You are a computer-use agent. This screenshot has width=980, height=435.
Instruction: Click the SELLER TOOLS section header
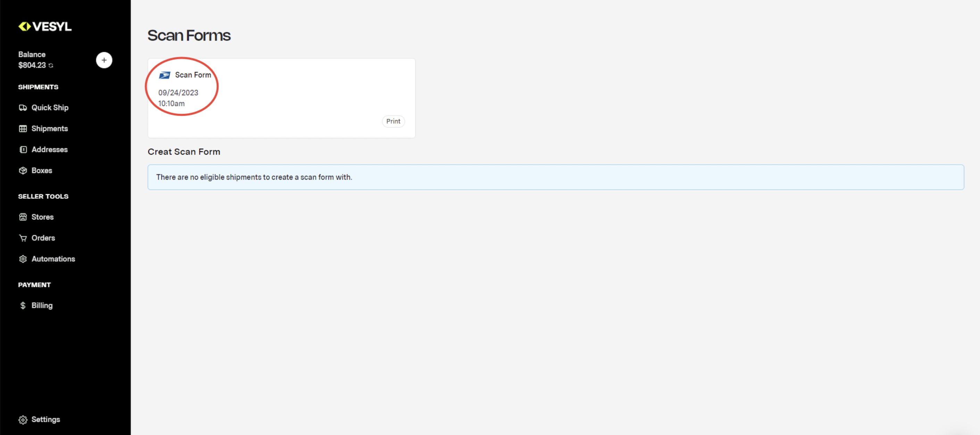click(x=43, y=196)
